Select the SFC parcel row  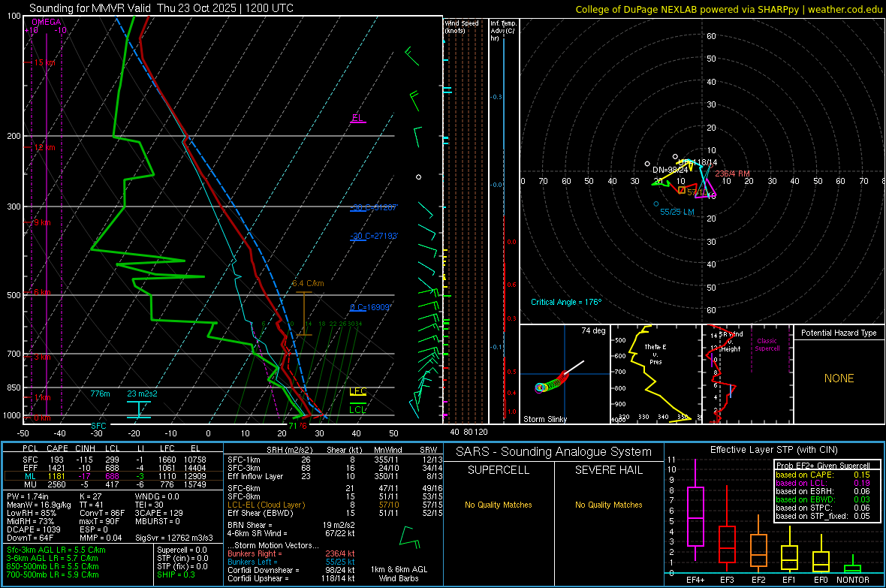113,460
